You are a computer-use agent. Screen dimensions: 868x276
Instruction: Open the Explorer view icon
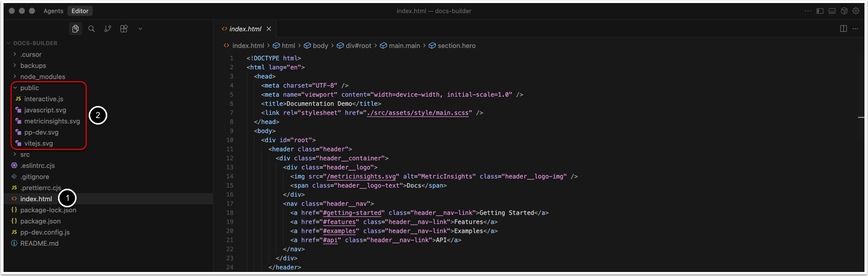(x=75, y=29)
